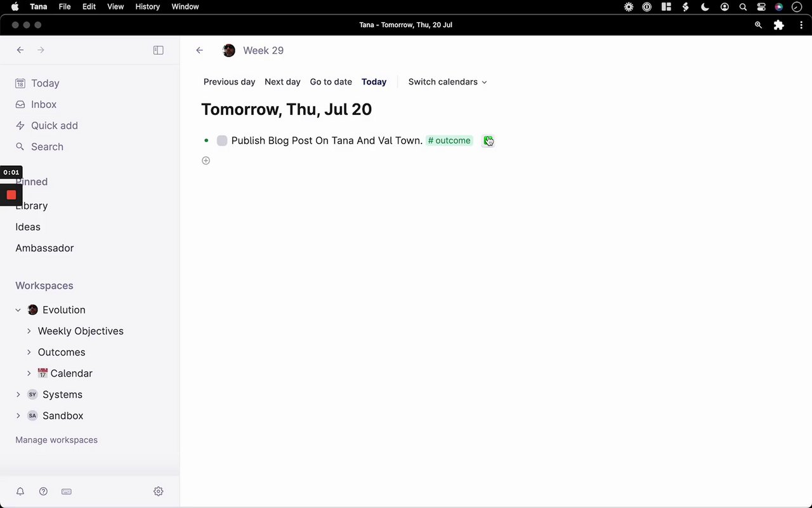Open extensions puzzle icon
The image size is (812, 508).
click(x=779, y=25)
